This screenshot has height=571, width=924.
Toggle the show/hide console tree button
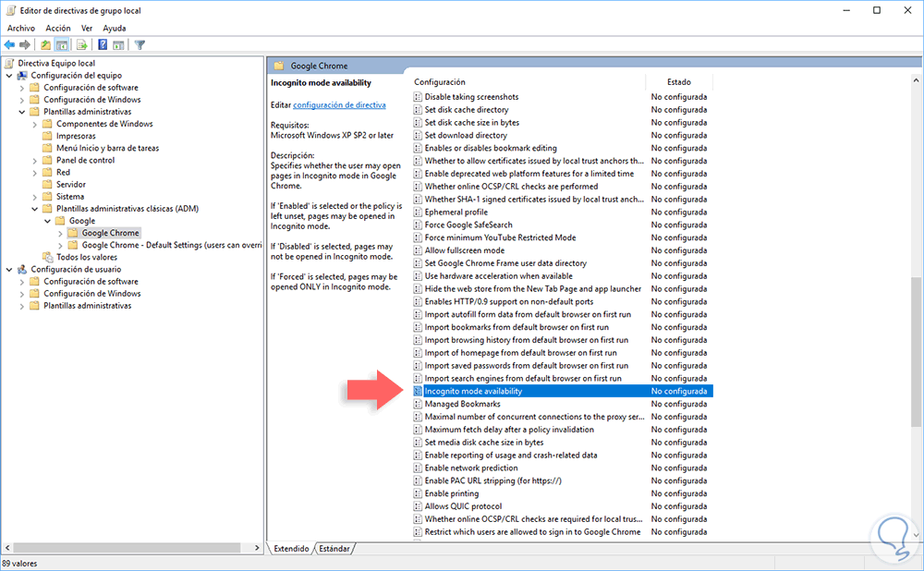tap(61, 44)
